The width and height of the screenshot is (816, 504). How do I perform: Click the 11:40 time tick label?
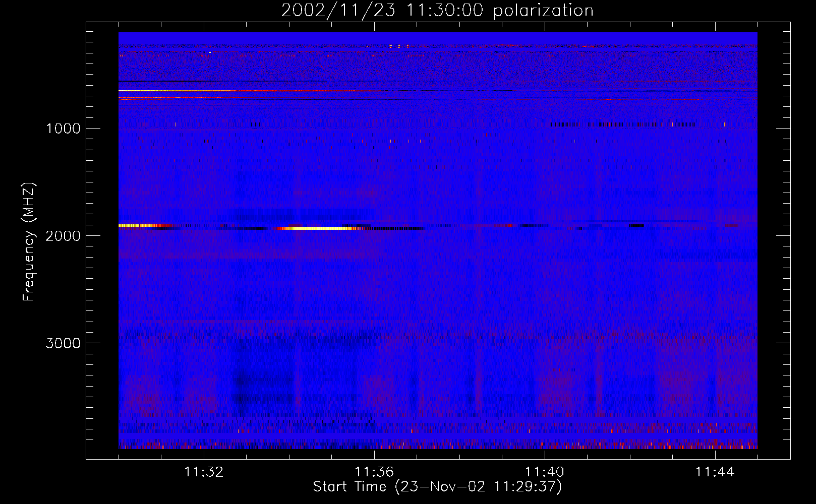pos(545,472)
